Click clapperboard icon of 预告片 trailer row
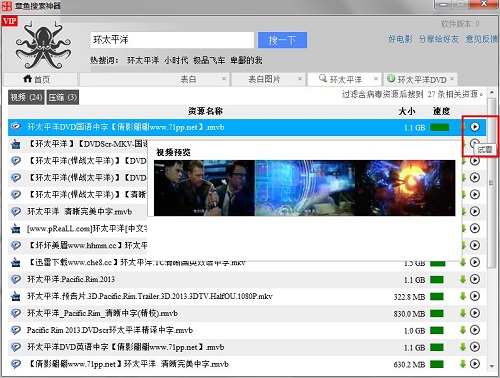 15,296
